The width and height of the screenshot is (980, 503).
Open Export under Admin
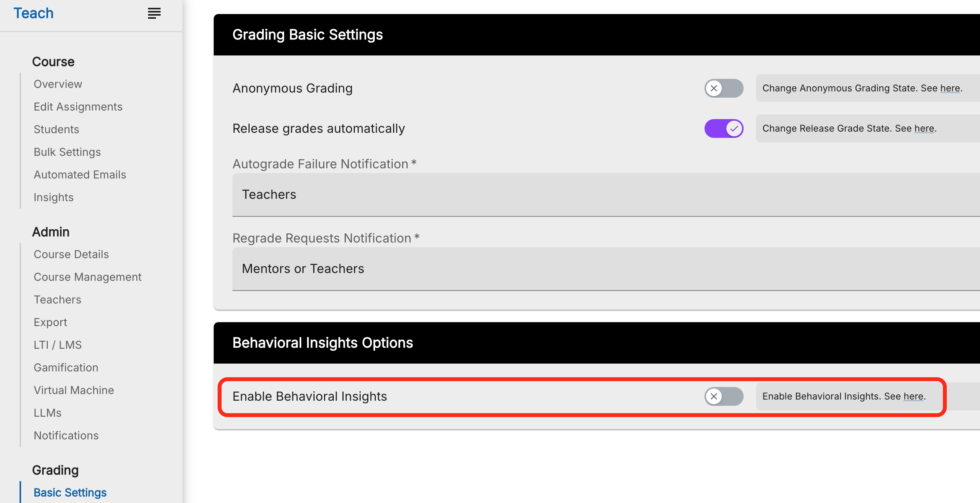coord(50,322)
